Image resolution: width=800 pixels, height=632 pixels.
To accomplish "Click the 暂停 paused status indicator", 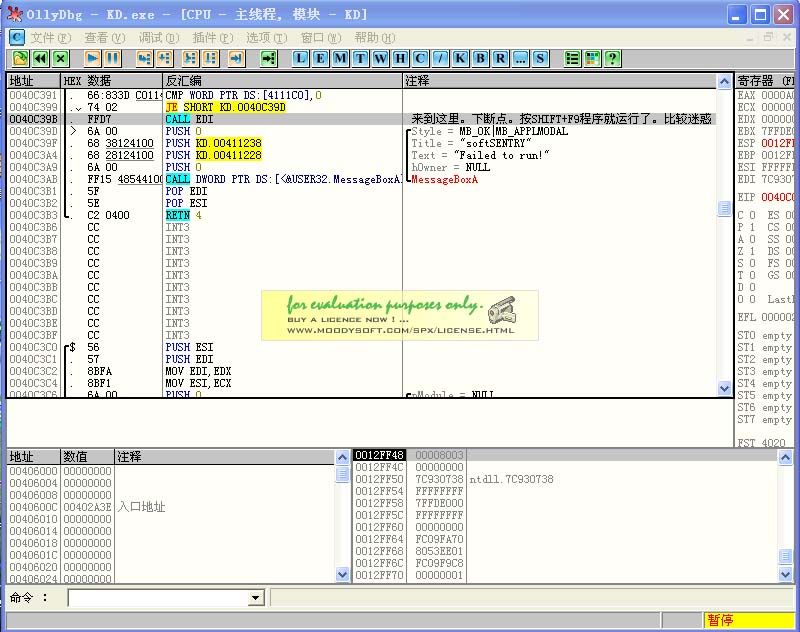I will (x=749, y=620).
